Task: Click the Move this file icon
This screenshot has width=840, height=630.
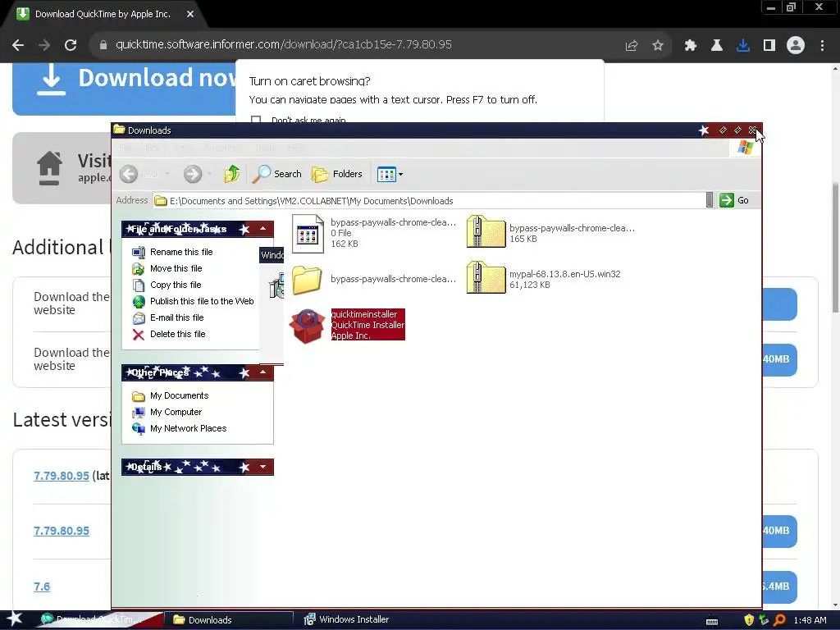Action: tap(138, 269)
